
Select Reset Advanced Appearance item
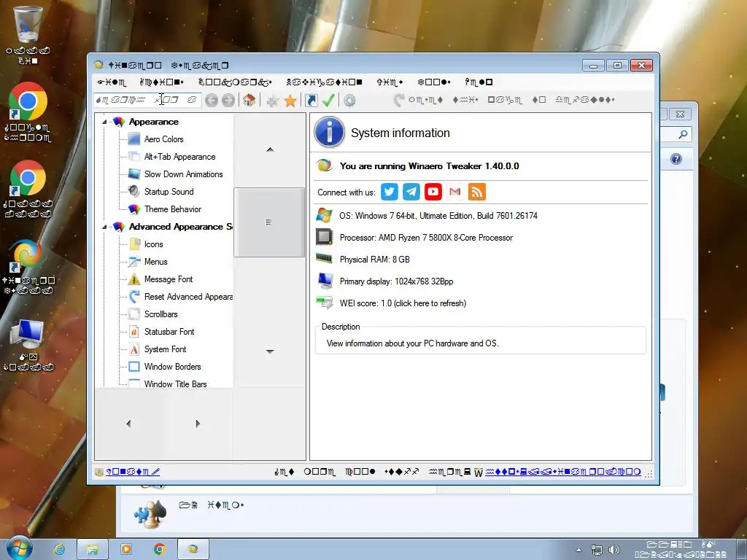(x=188, y=297)
